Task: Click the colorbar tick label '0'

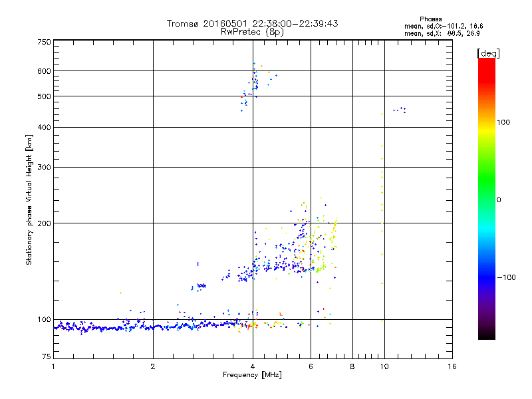Action: (x=499, y=200)
